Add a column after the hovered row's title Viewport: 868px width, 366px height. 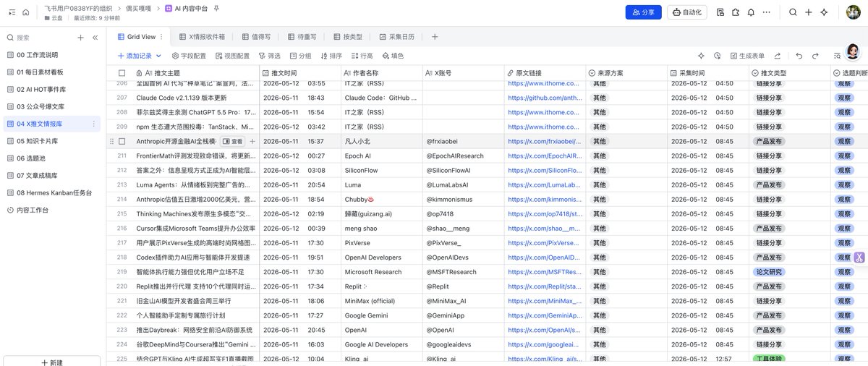pos(252,142)
